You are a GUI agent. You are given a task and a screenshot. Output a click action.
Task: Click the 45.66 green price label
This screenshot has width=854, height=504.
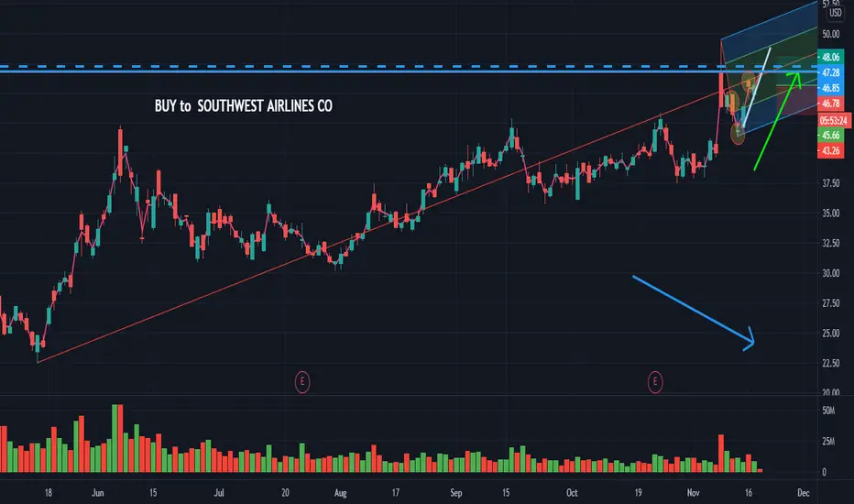(x=830, y=135)
